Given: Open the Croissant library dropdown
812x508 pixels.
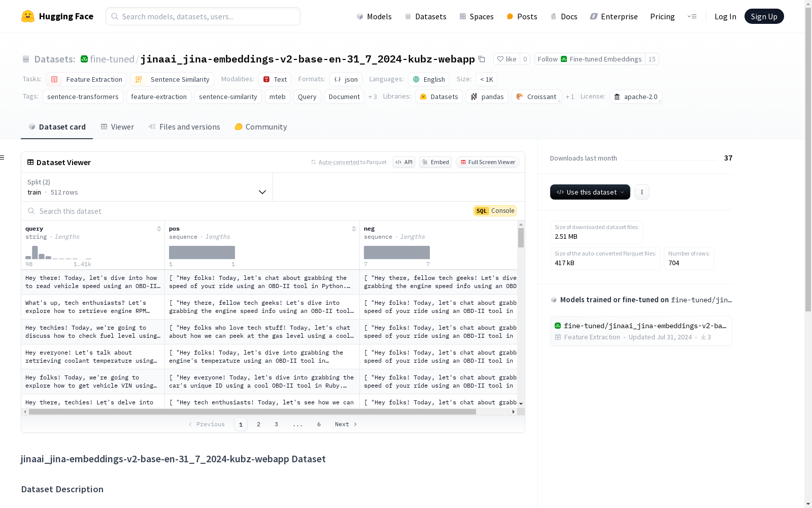Looking at the screenshot, I should [536, 97].
